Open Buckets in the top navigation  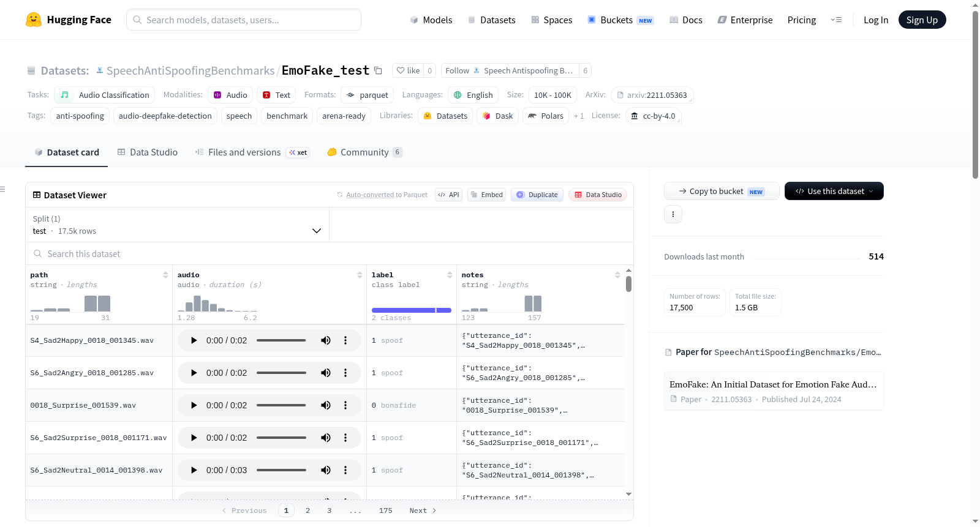(x=620, y=20)
